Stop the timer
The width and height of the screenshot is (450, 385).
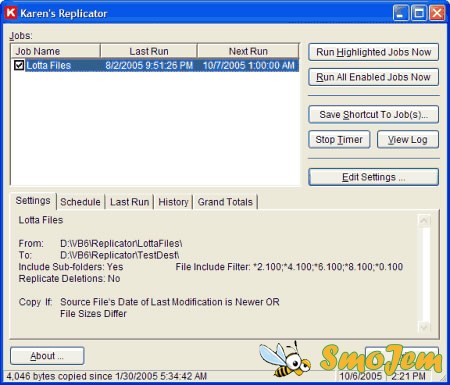[x=339, y=140]
